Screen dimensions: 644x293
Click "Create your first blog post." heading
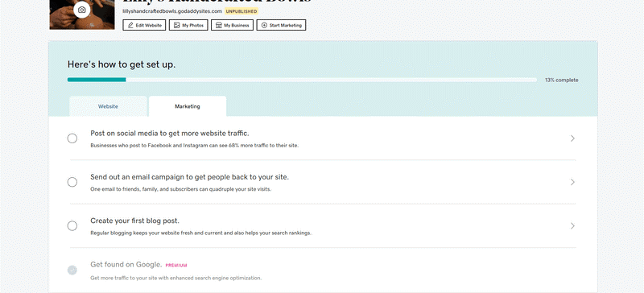pyautogui.click(x=134, y=221)
